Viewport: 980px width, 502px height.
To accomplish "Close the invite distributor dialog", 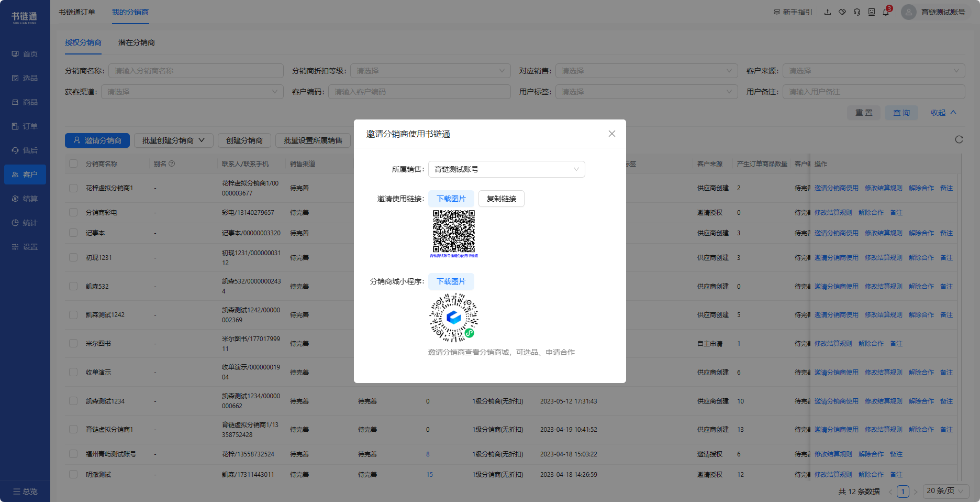I will 611,134.
